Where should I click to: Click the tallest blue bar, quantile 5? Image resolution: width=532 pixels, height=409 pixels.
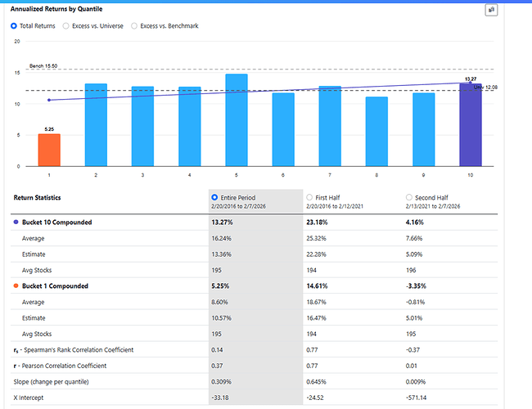[237, 120]
